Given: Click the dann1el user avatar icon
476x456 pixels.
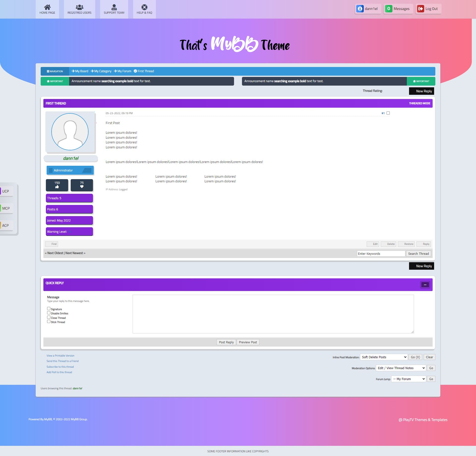Looking at the screenshot, I should coord(360,9).
